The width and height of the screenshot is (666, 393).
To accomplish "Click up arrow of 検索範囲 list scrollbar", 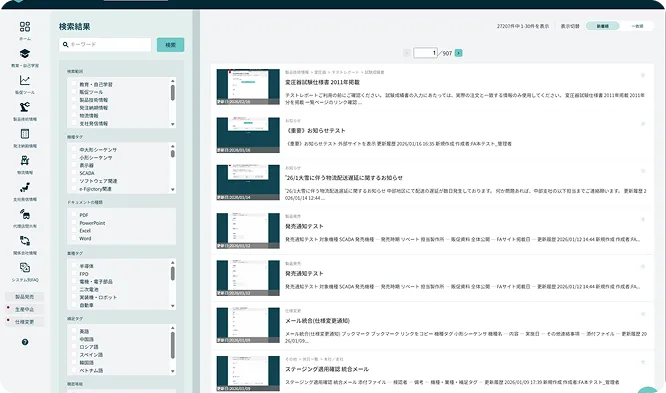I will [x=172, y=81].
